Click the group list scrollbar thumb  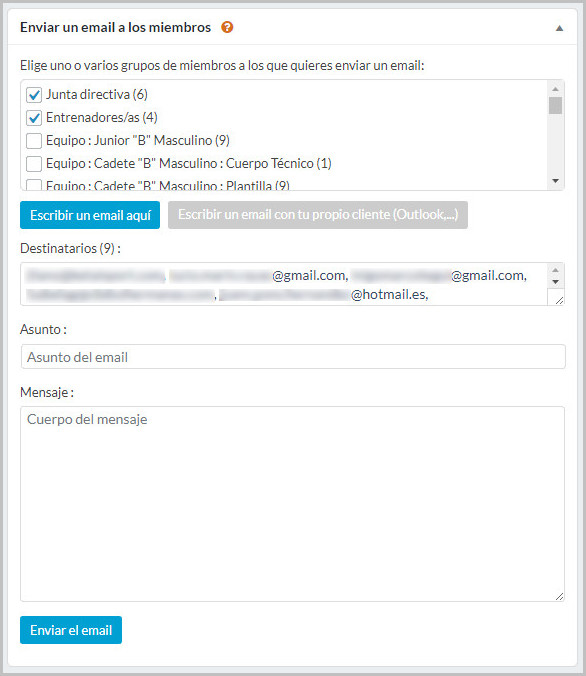[x=555, y=105]
